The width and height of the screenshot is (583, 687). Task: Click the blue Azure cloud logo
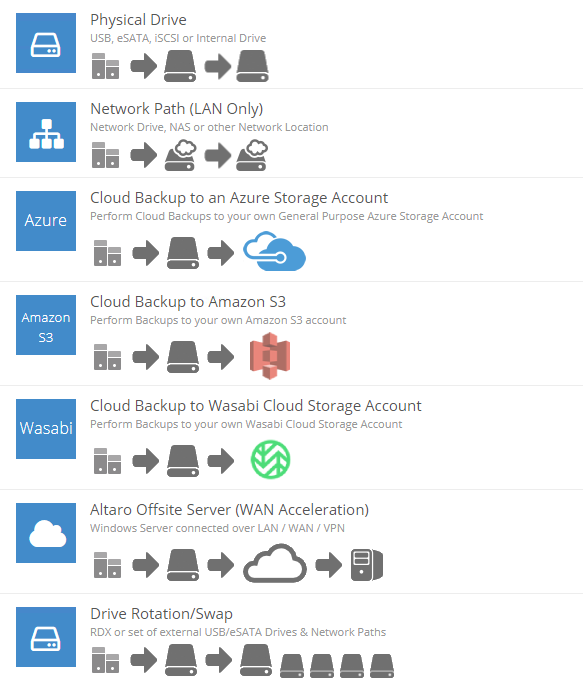274,251
